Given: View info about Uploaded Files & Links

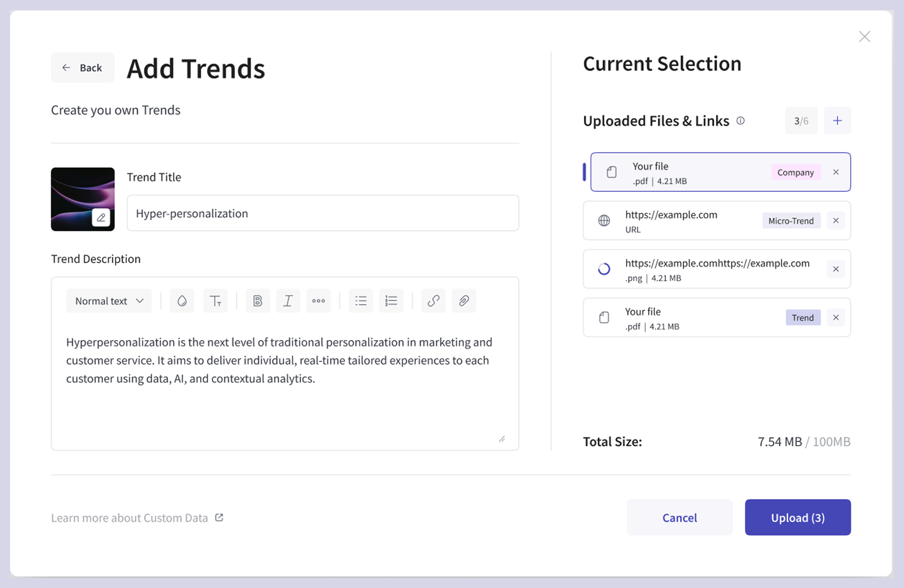Looking at the screenshot, I should click(740, 121).
